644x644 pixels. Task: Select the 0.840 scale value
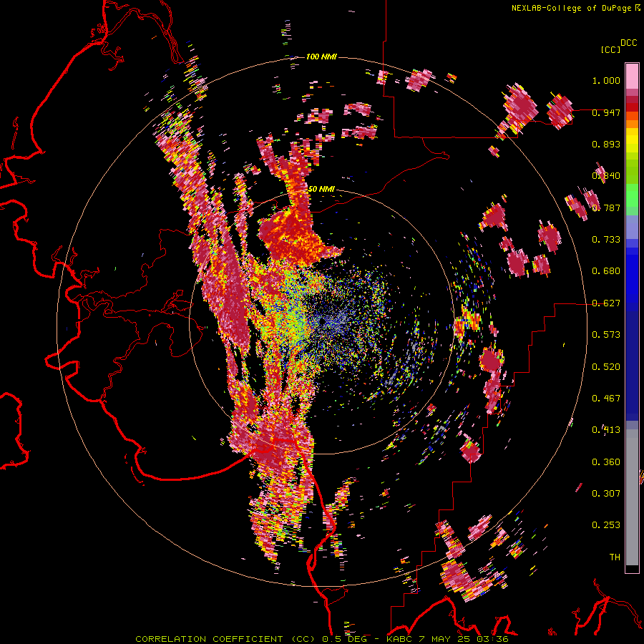point(606,176)
